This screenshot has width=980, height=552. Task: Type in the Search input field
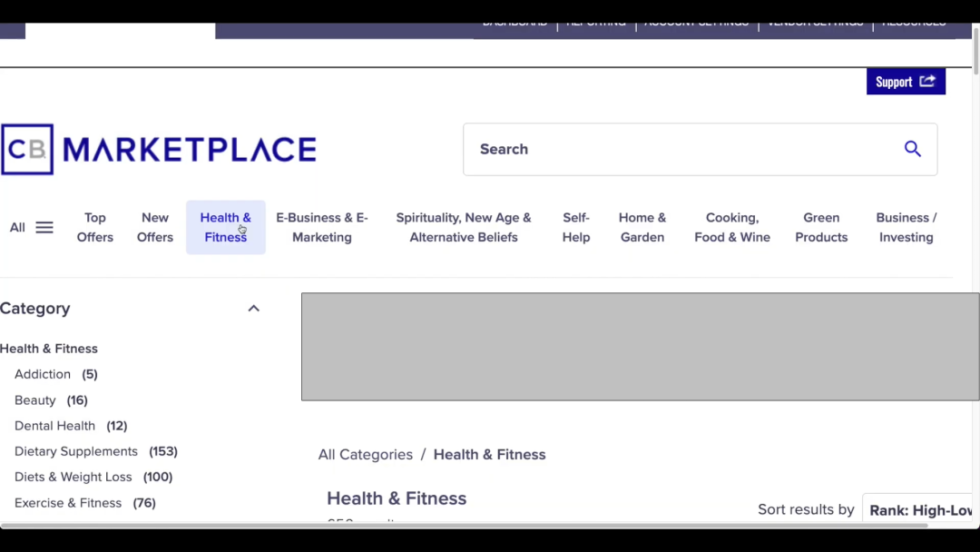[681, 149]
